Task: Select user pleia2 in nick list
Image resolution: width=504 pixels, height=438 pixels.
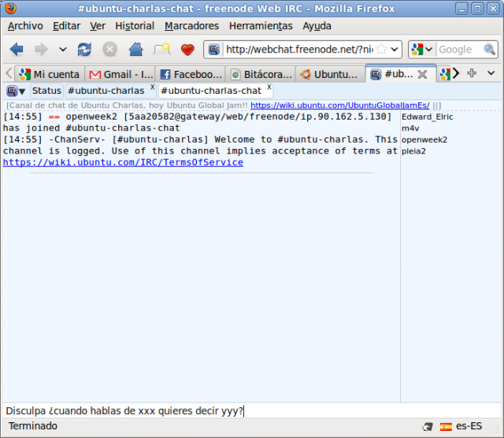Action: (x=413, y=151)
